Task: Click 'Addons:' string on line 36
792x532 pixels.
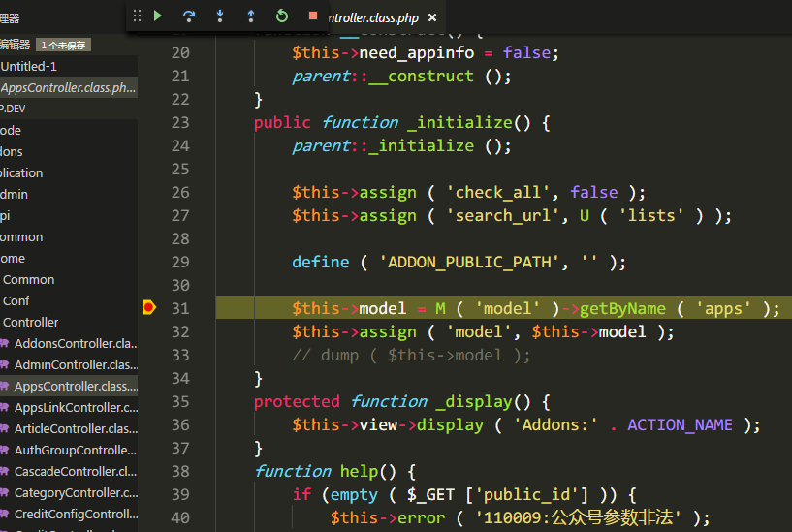Action: click(555, 425)
